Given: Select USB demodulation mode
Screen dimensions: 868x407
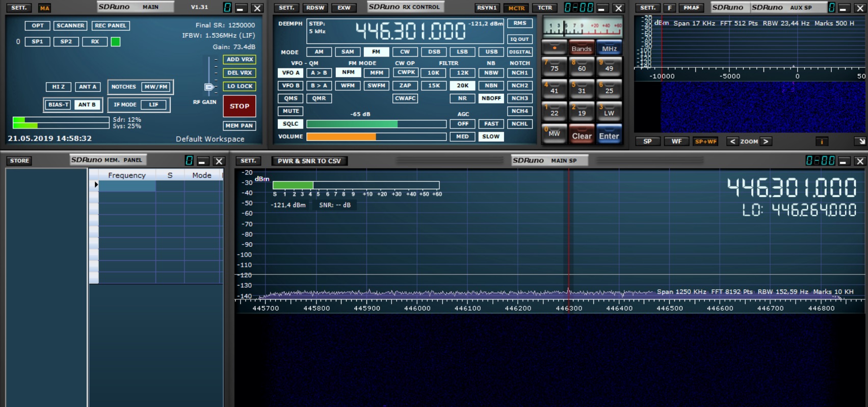Looking at the screenshot, I should point(491,52).
